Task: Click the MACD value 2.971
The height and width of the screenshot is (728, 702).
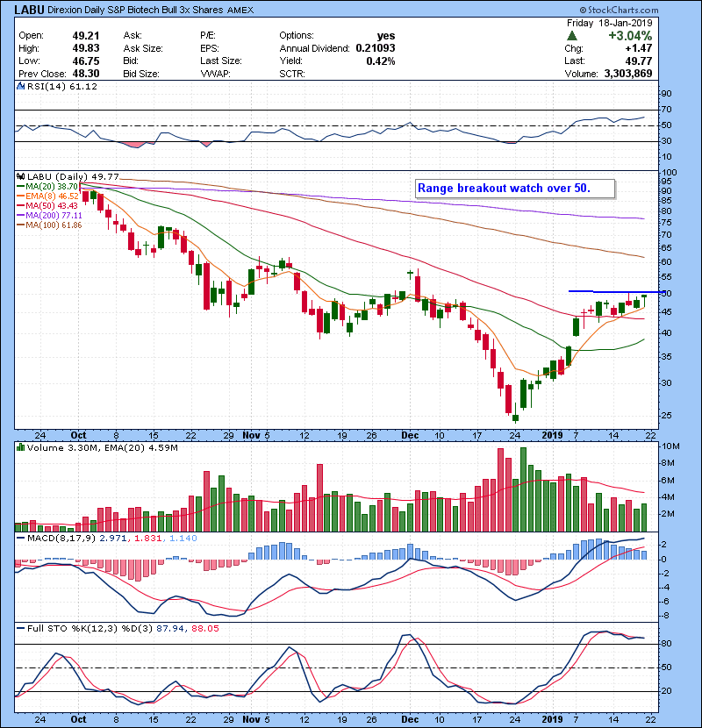Action: point(113,539)
